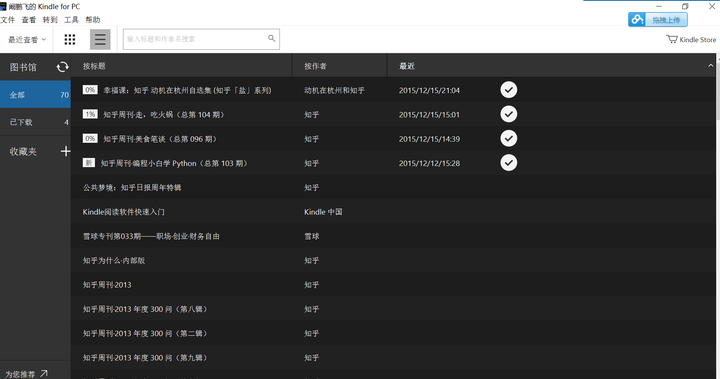This screenshot has width=720, height=379.
Task: Select 全部 library filter
Action: coord(35,95)
